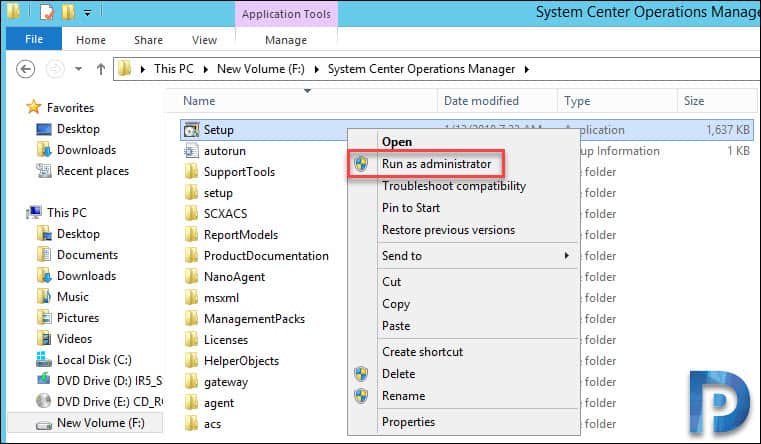Open Videos folder in navigation pane

(x=74, y=339)
